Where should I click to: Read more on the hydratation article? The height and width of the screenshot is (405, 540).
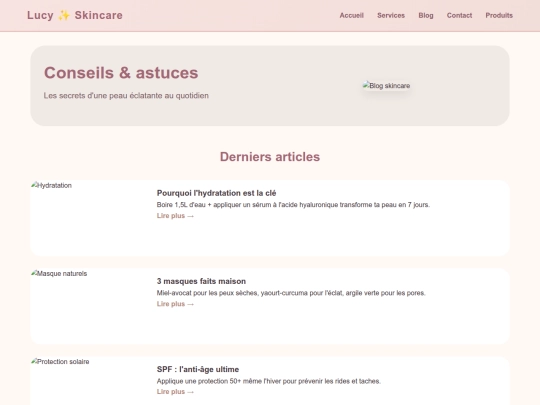(x=175, y=216)
